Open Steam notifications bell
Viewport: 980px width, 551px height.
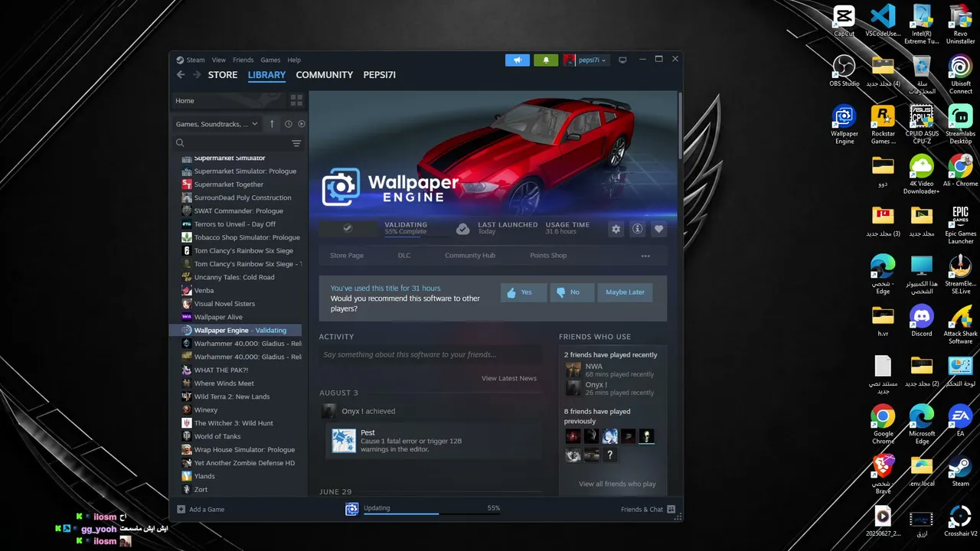coord(546,60)
